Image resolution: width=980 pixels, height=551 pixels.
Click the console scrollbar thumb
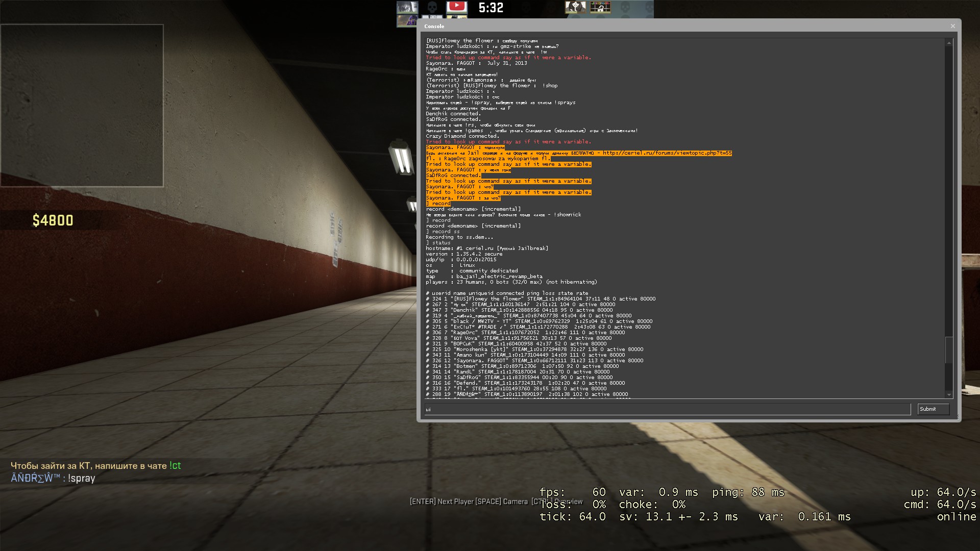[949, 350]
